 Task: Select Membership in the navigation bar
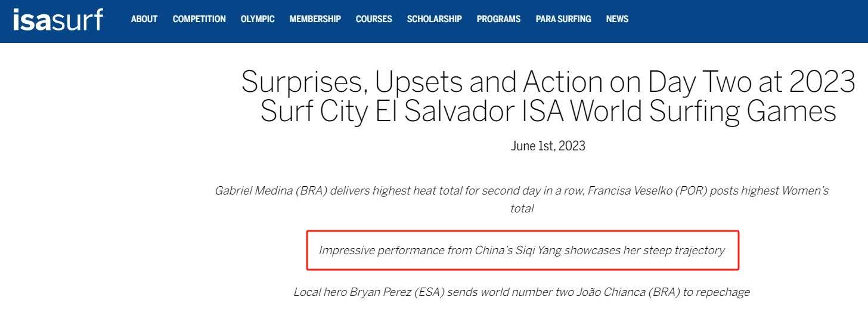pos(315,19)
